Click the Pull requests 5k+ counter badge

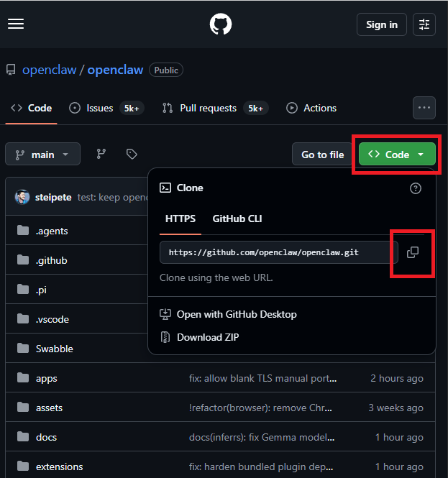[256, 108]
